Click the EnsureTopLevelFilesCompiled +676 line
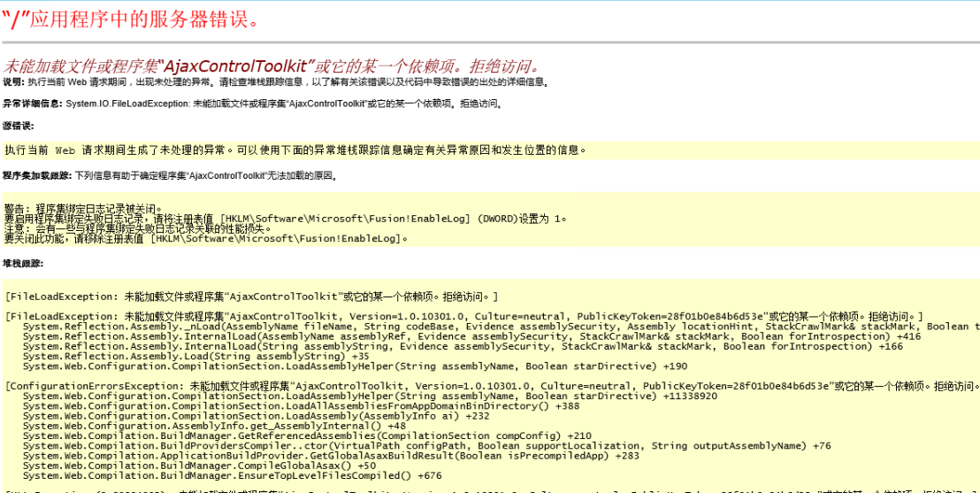The width and height of the screenshot is (980, 493). click(233, 476)
